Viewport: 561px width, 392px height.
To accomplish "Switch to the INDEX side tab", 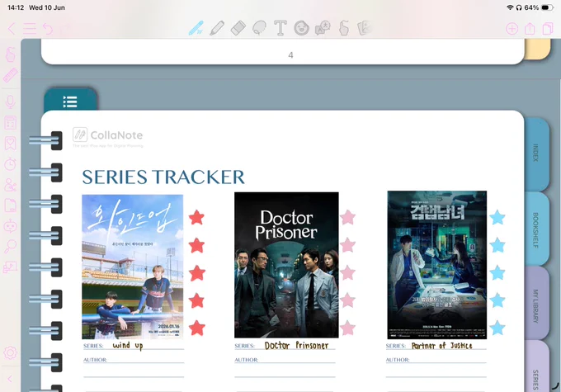I will [x=536, y=153].
